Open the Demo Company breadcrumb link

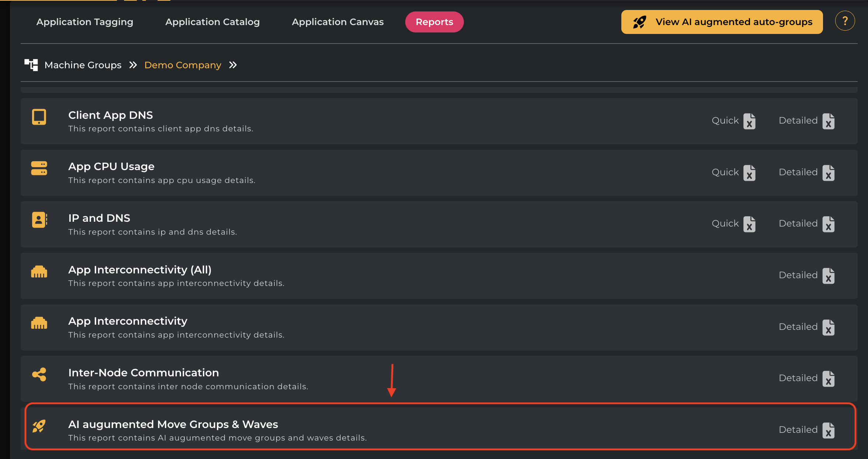[183, 65]
